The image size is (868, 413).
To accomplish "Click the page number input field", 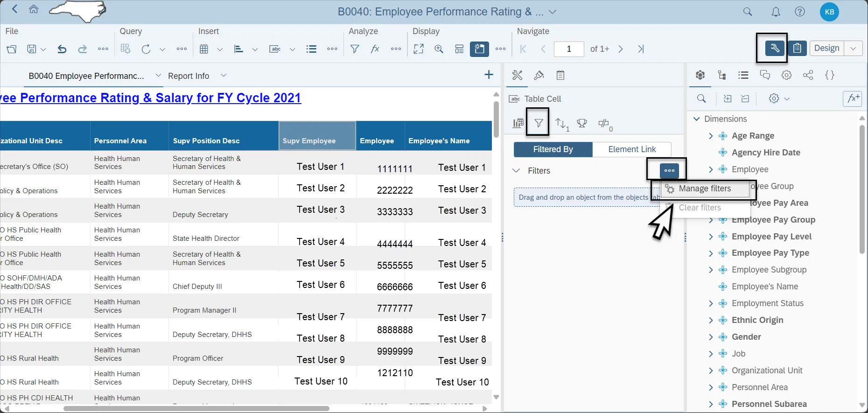I will (569, 49).
